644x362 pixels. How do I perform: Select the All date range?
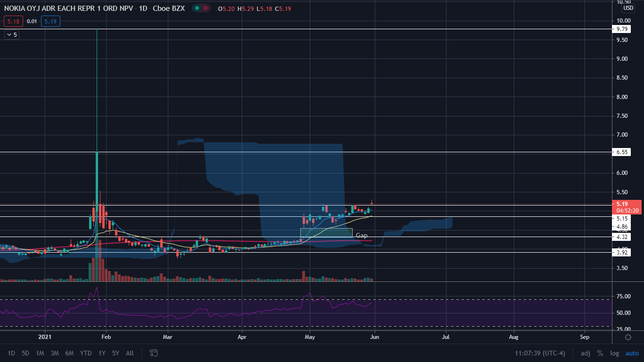pyautogui.click(x=130, y=353)
